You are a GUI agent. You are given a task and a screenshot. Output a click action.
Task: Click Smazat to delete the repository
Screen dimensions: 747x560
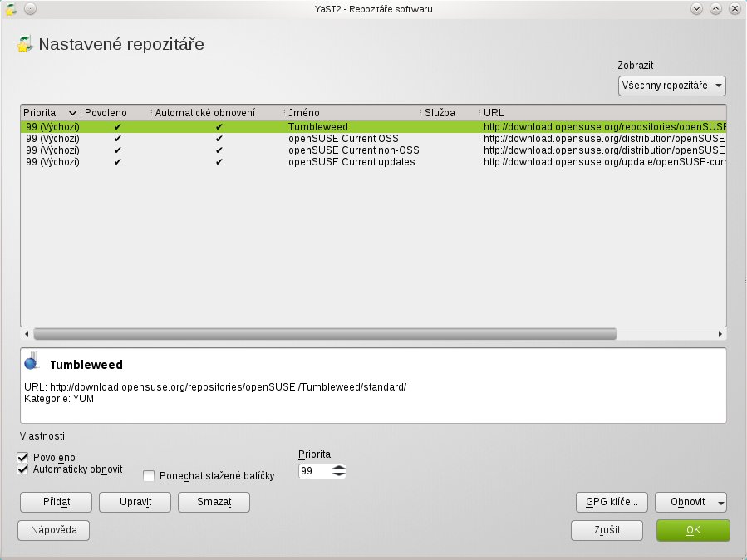(x=214, y=502)
